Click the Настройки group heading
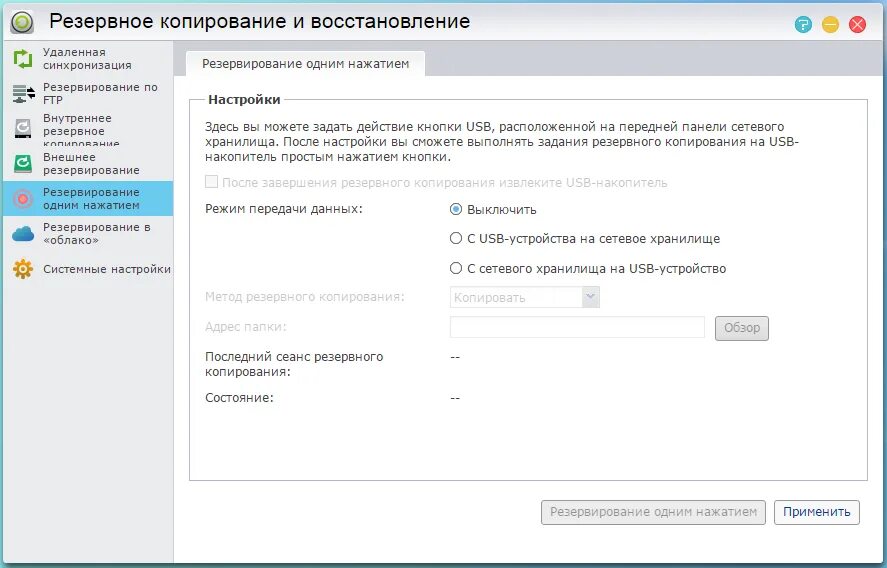887x568 pixels. point(244,100)
